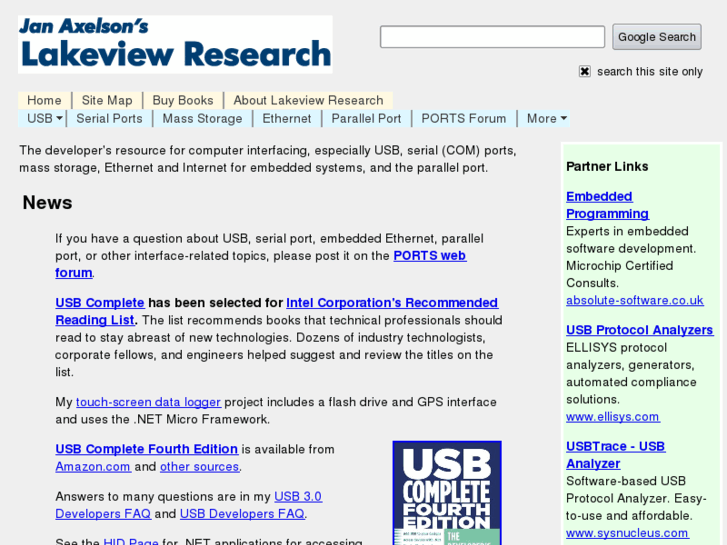727x545 pixels.
Task: Open the USB Complete Fourth Edition book cover
Action: coord(447,493)
